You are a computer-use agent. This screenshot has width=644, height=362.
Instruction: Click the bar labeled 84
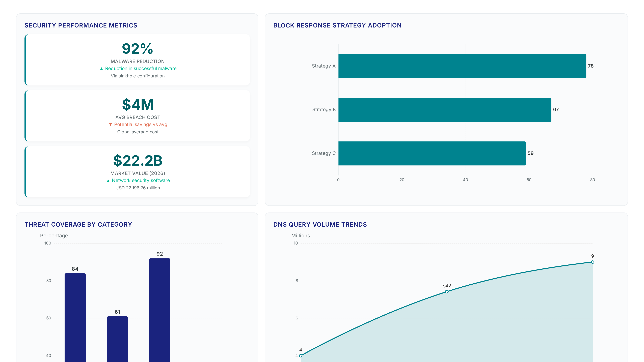(x=75, y=318)
